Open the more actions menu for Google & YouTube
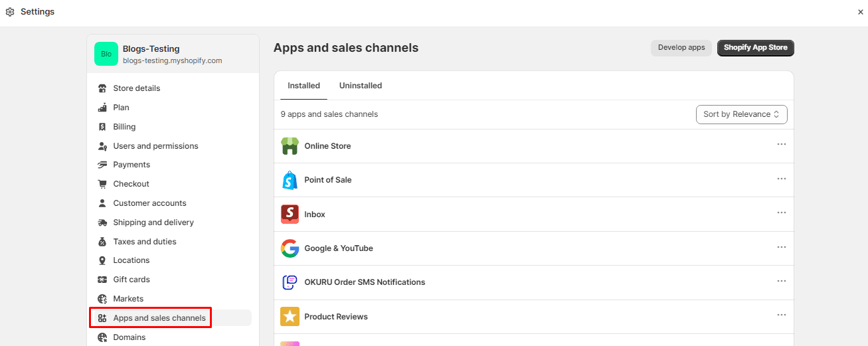This screenshot has width=868, height=346. tap(781, 247)
